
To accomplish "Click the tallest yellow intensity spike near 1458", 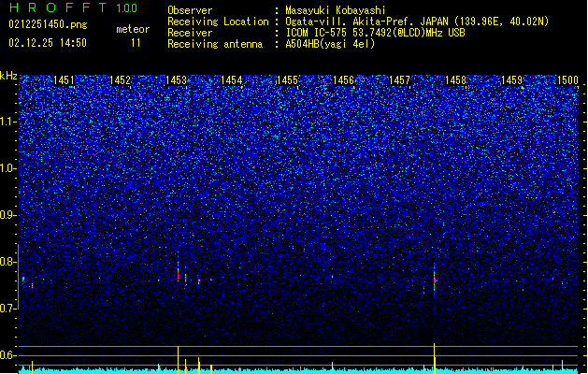I will coord(435,358).
